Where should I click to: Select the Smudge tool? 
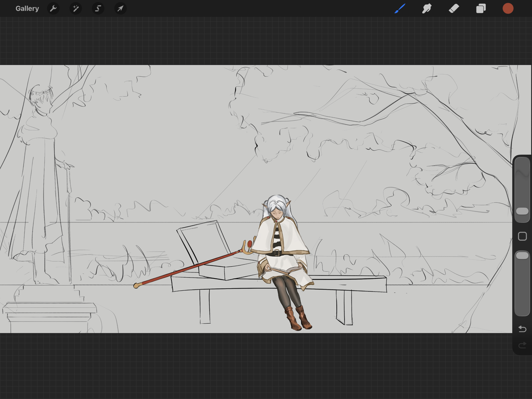pyautogui.click(x=427, y=9)
